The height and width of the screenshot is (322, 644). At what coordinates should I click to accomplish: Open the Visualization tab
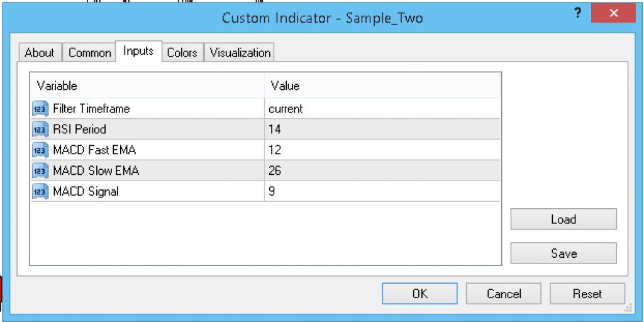tap(240, 53)
